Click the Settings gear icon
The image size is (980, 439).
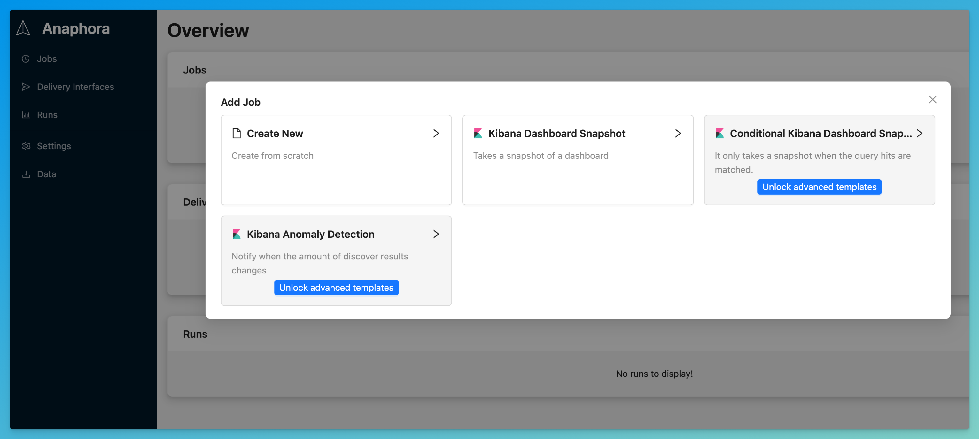click(x=26, y=146)
